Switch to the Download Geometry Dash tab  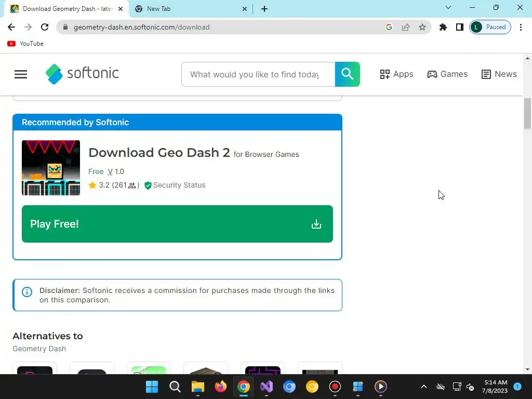point(66,9)
